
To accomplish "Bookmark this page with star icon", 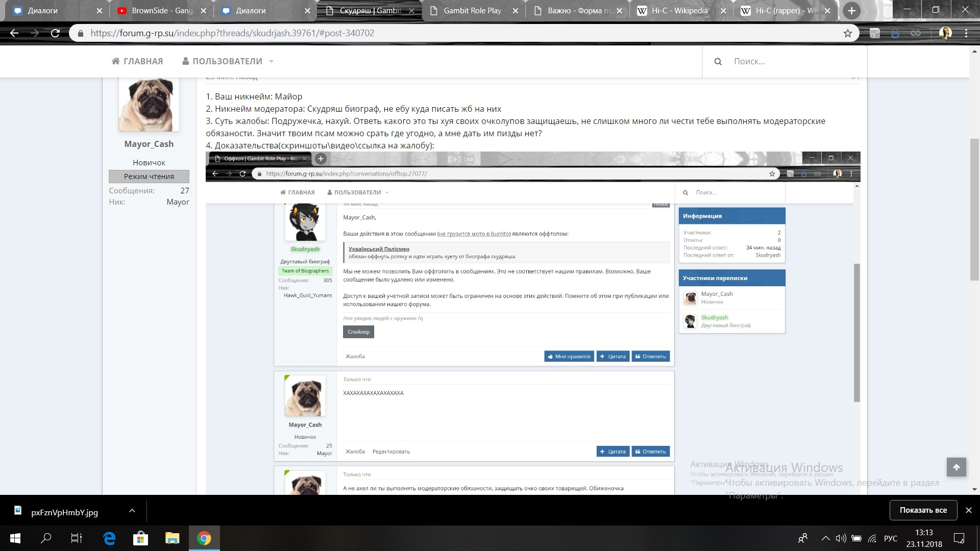I will click(848, 33).
